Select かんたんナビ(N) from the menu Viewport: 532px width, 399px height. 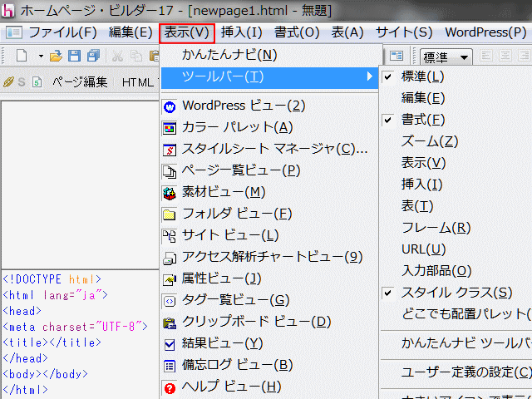pos(269,55)
